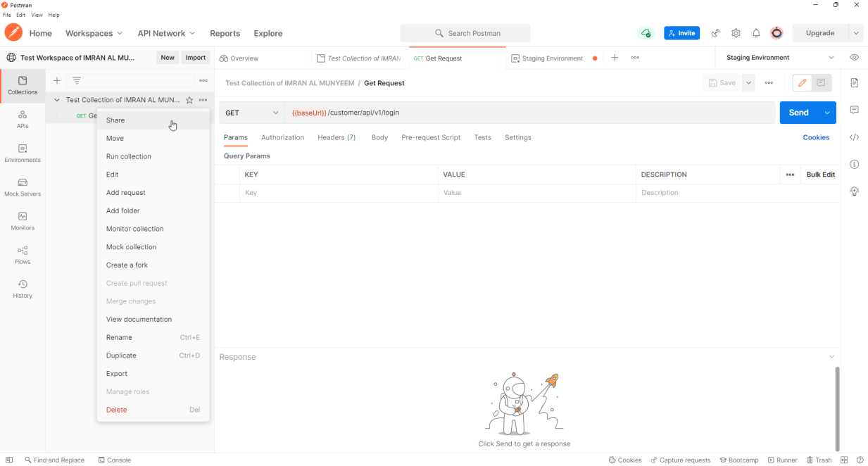Image resolution: width=868 pixels, height=466 pixels.
Task: Select Delete in the context menu
Action: (x=153, y=410)
